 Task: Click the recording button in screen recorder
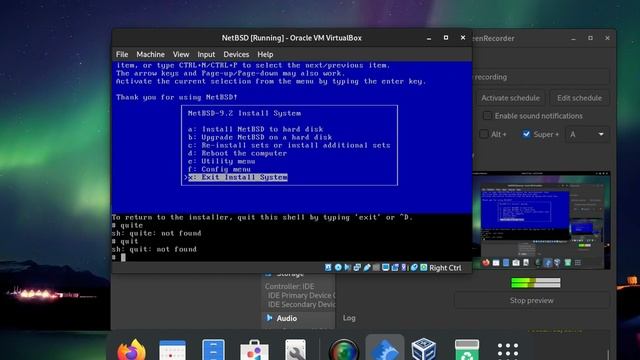click(541, 77)
